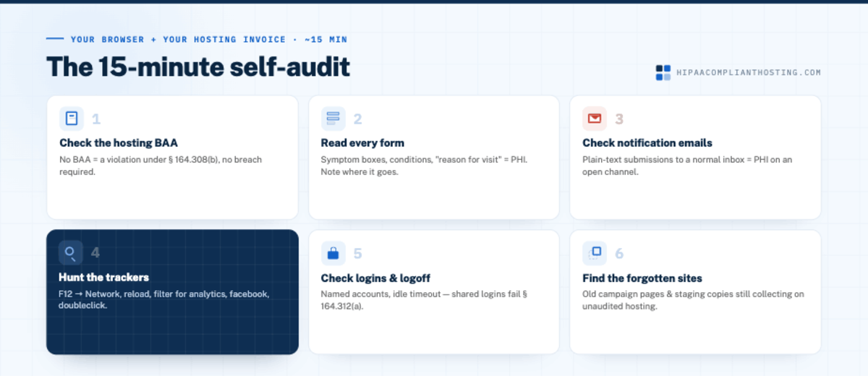Click the F12 Network reload description text
This screenshot has height=376, width=868.
point(163,300)
